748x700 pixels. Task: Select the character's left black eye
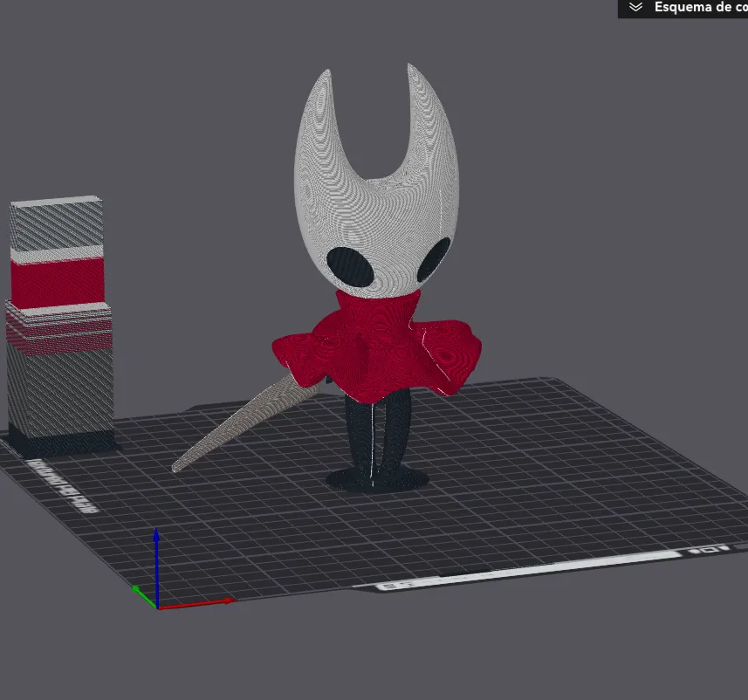pos(347,264)
